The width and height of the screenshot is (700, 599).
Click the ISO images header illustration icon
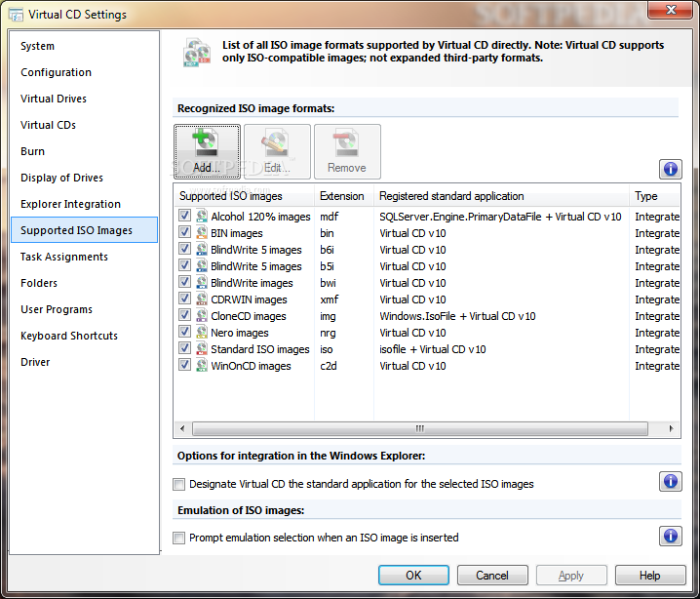[196, 53]
